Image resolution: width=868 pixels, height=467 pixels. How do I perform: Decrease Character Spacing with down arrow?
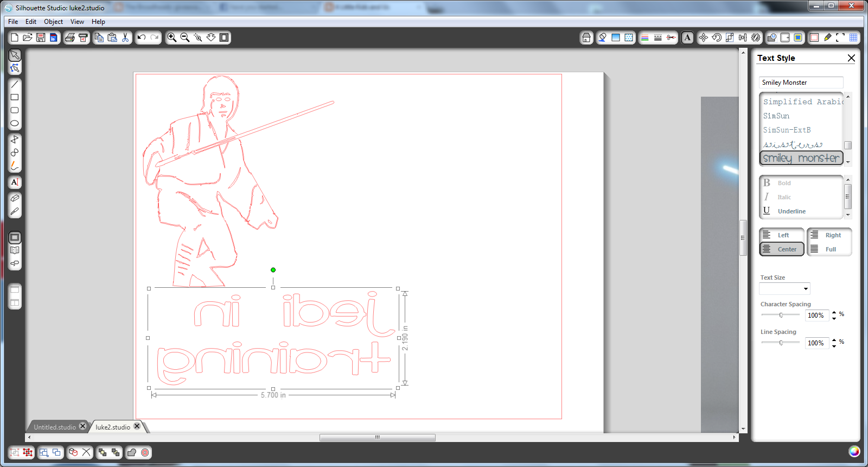click(x=834, y=318)
